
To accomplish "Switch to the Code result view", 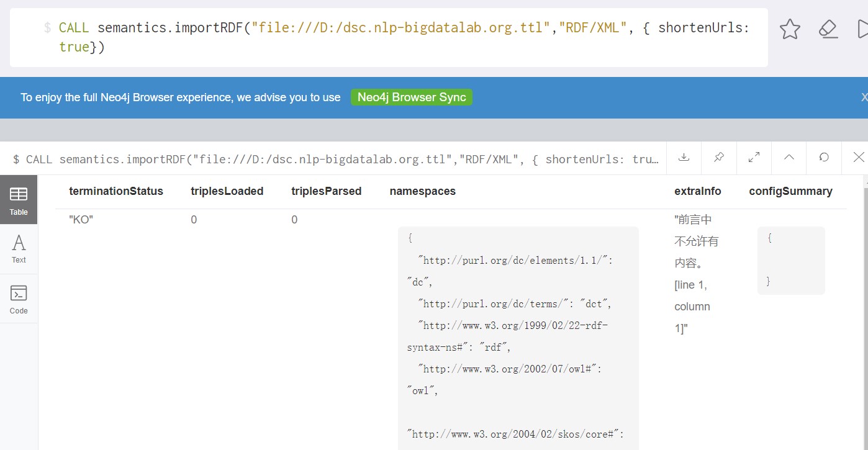I will (19, 299).
